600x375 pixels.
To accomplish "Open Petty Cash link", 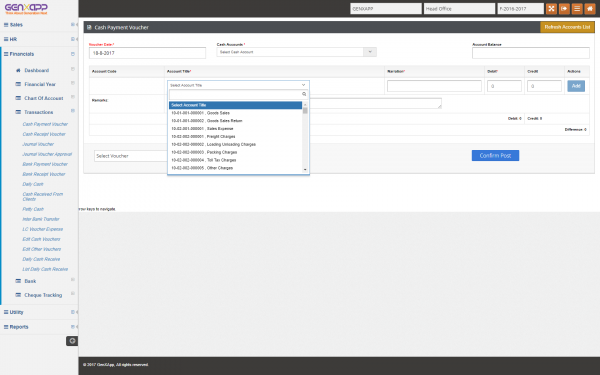I will [33, 209].
